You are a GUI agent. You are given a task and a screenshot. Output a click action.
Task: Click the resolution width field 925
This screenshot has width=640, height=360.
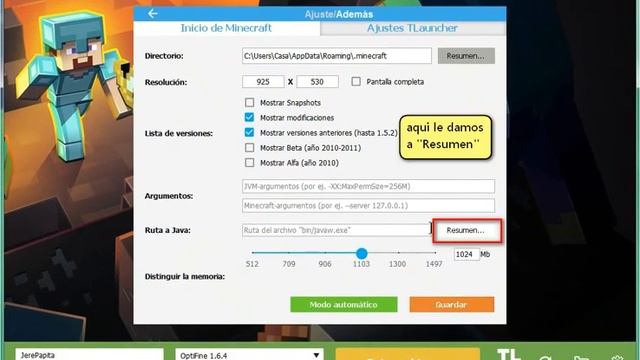click(x=263, y=82)
